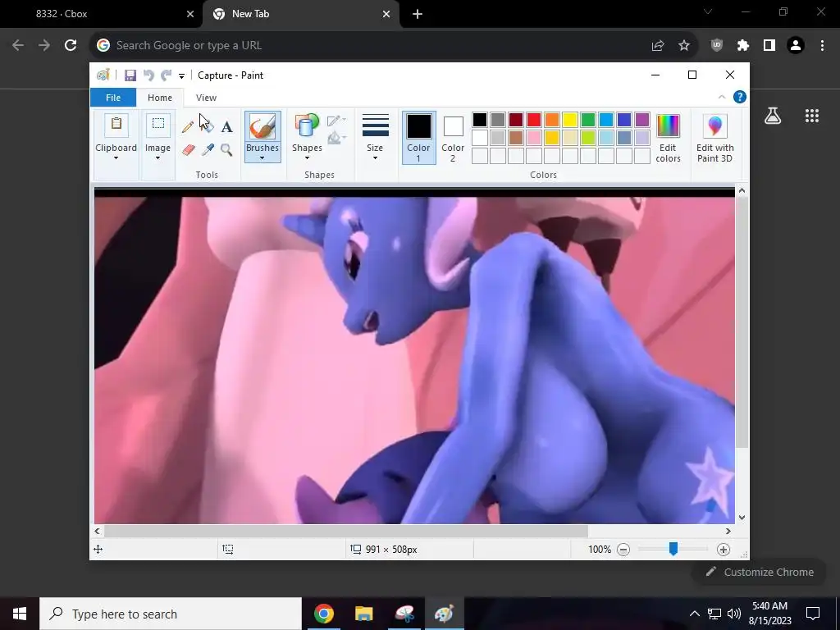Expand the Shapes dropdown arrow
840x630 pixels.
click(x=307, y=158)
